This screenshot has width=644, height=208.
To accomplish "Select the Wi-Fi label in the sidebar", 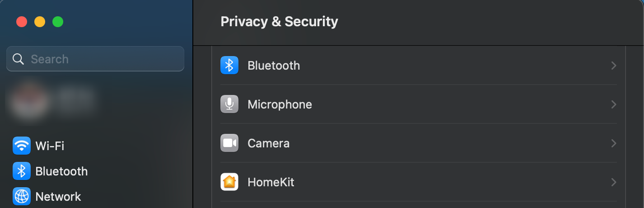I will coord(50,146).
